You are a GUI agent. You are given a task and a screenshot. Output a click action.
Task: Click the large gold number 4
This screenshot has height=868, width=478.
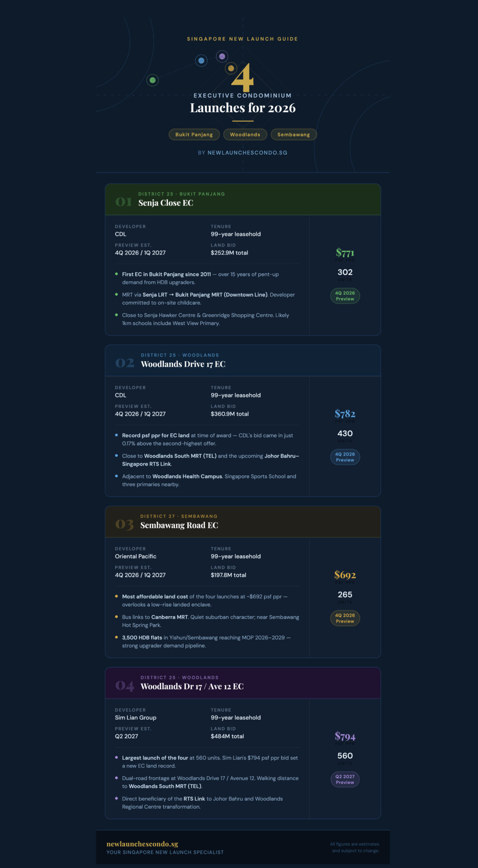[x=243, y=78]
